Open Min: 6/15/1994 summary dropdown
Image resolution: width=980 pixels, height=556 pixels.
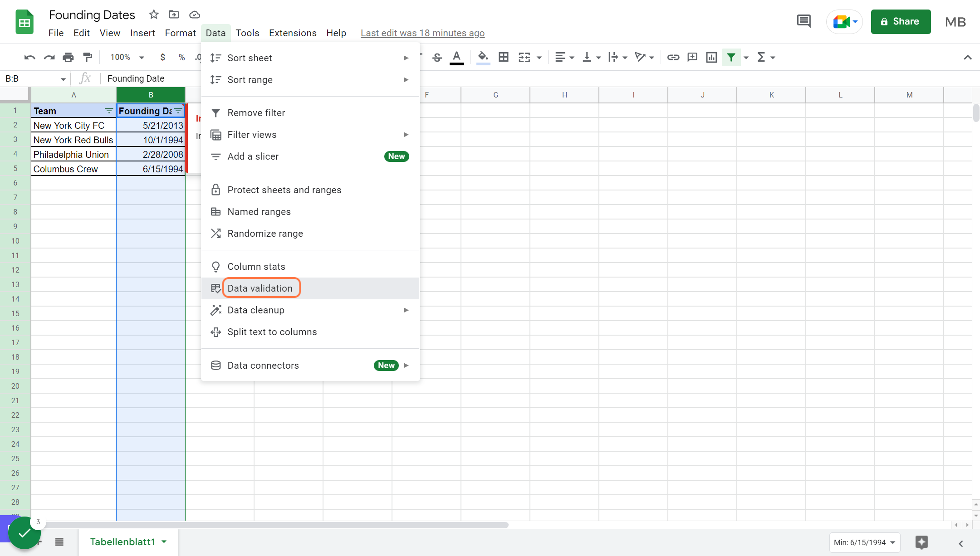[865, 542]
